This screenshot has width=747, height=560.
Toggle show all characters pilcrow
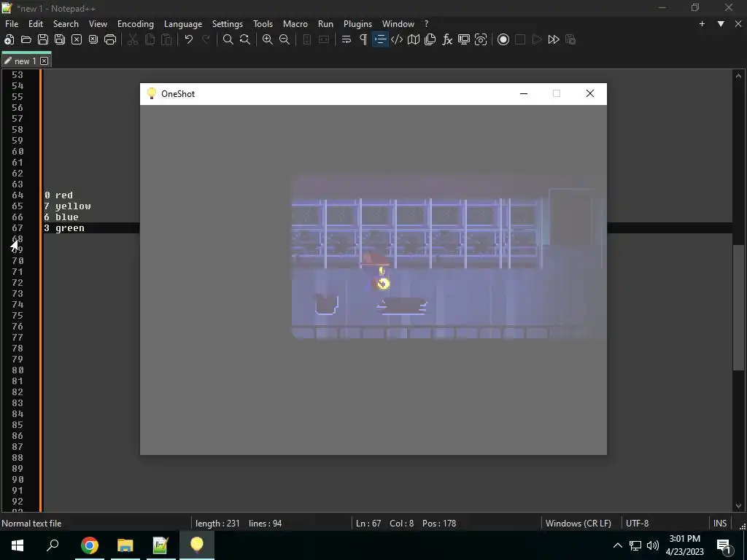(x=363, y=39)
